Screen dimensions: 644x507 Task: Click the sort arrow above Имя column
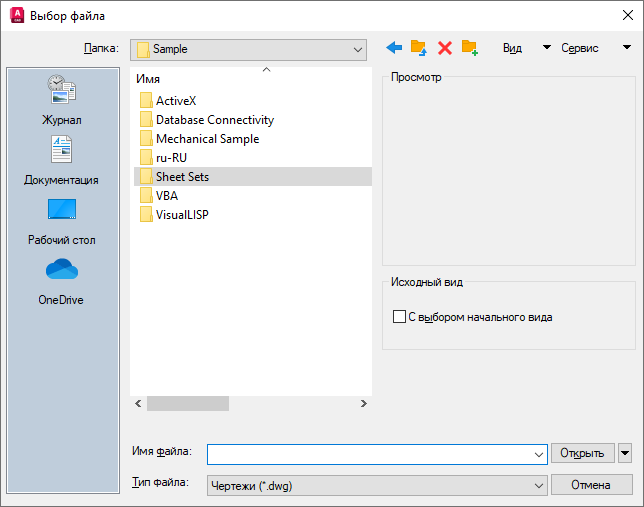[x=267, y=70]
